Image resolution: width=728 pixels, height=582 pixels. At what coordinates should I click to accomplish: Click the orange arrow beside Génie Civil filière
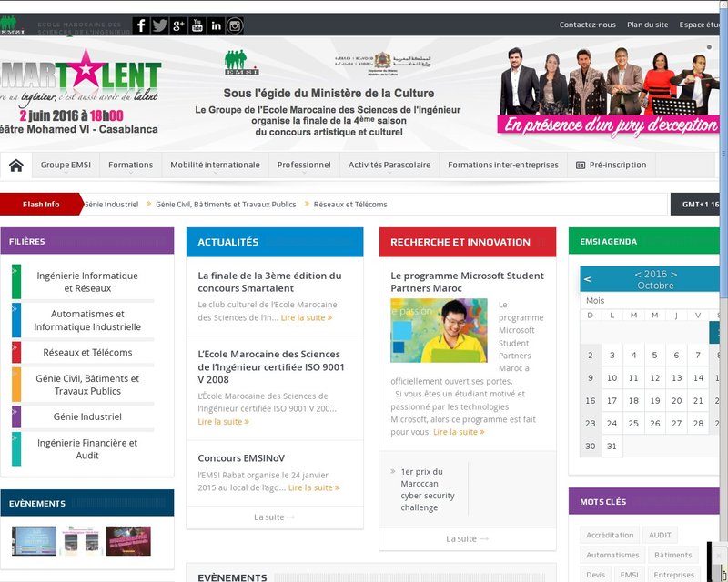coord(16,385)
